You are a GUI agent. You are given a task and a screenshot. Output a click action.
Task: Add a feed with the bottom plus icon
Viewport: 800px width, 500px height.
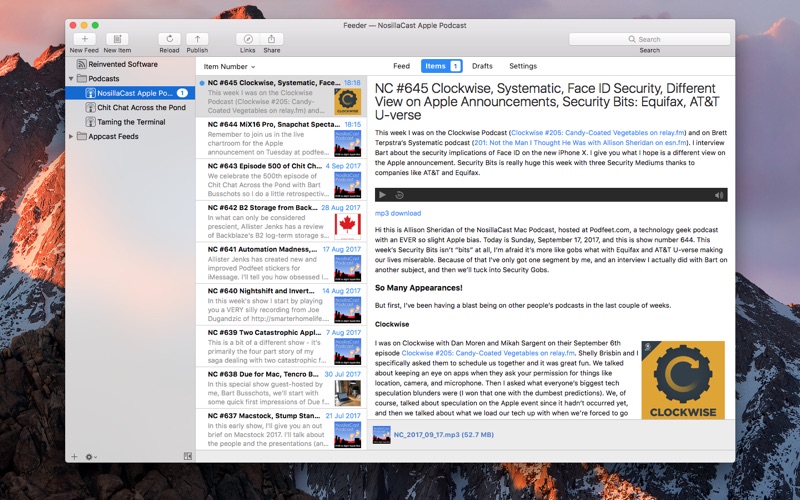coord(74,456)
